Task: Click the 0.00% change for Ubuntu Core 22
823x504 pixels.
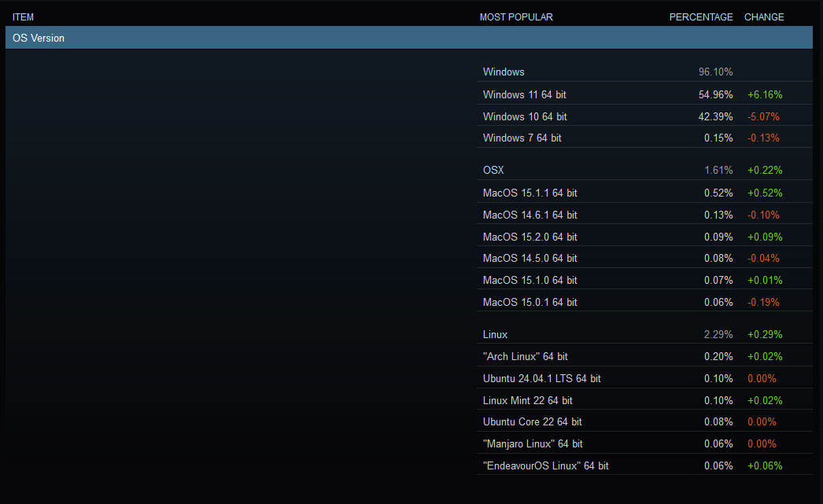Action: tap(762, 421)
